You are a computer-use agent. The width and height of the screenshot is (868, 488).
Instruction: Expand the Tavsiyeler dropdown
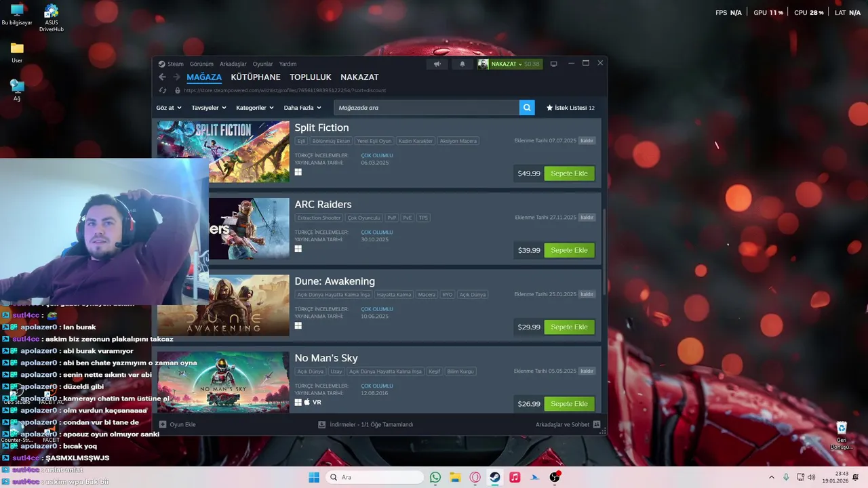[209, 108]
